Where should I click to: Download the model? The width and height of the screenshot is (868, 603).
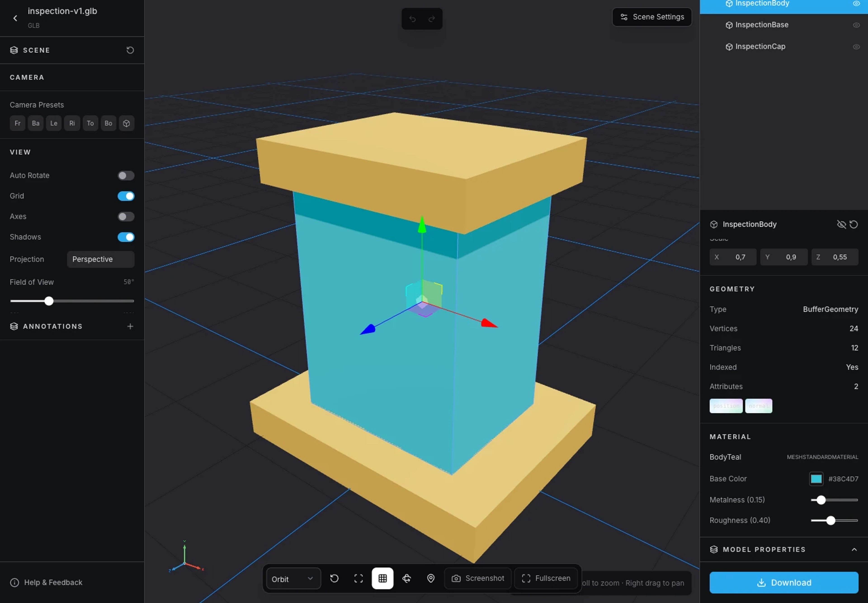coord(784,582)
